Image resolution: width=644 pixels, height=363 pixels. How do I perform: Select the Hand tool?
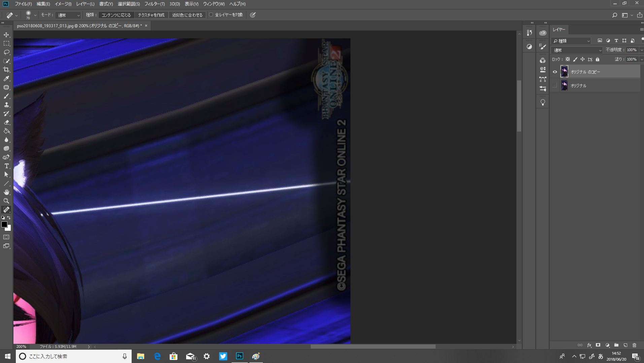tap(6, 192)
